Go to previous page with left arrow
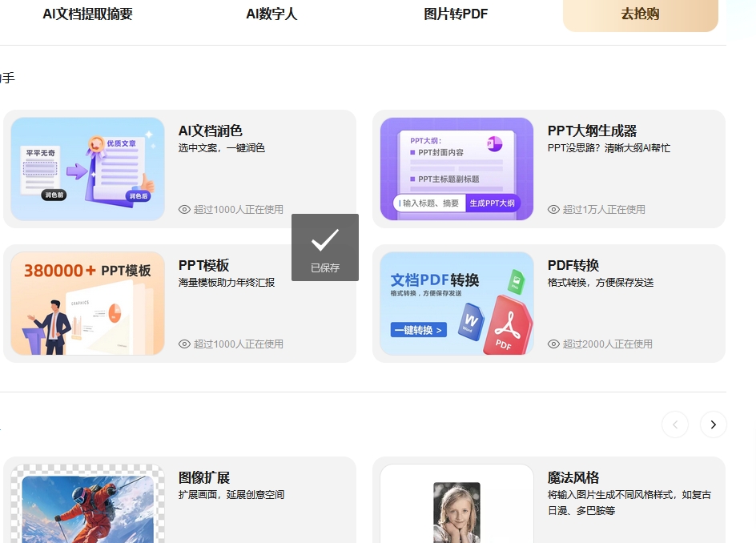756x543 pixels. (x=675, y=424)
